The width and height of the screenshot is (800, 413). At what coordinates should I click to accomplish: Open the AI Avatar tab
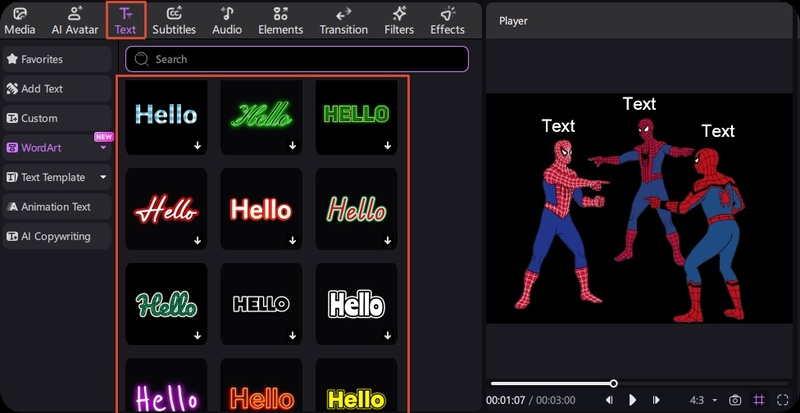click(x=75, y=21)
